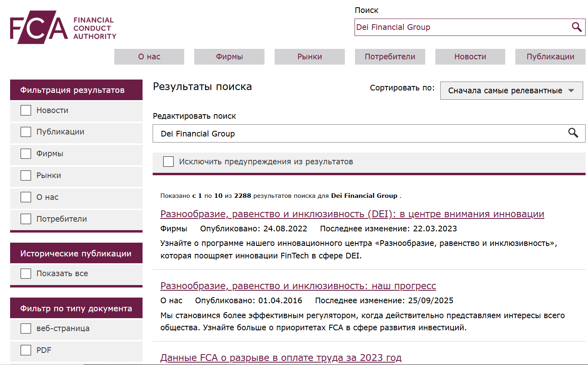Check Исключить предупреждения из результатов
This screenshot has width=588, height=365.
click(x=168, y=162)
